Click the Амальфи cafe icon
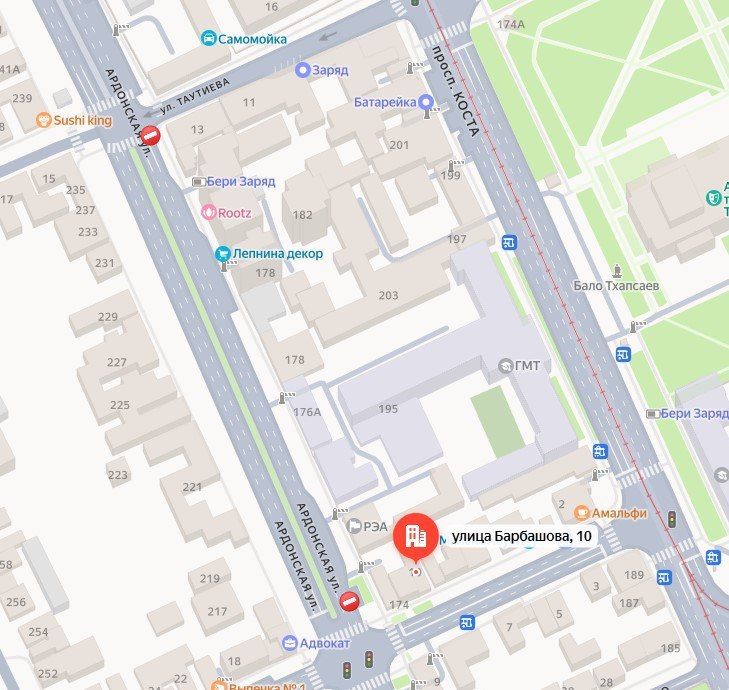This screenshot has width=729, height=690. point(582,513)
